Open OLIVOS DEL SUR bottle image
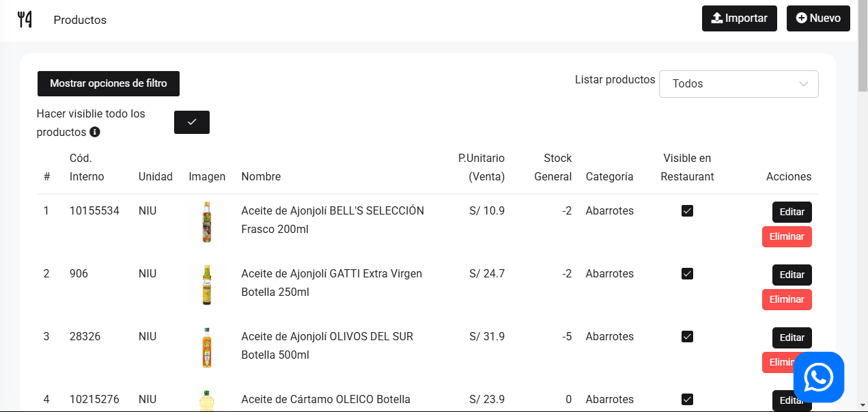Viewport: 868px width, 412px height. pyautogui.click(x=207, y=347)
